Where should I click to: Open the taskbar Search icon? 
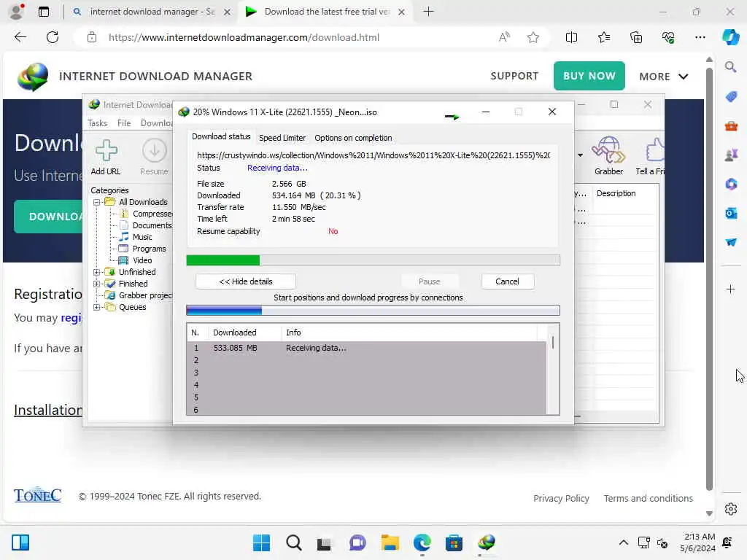point(293,542)
